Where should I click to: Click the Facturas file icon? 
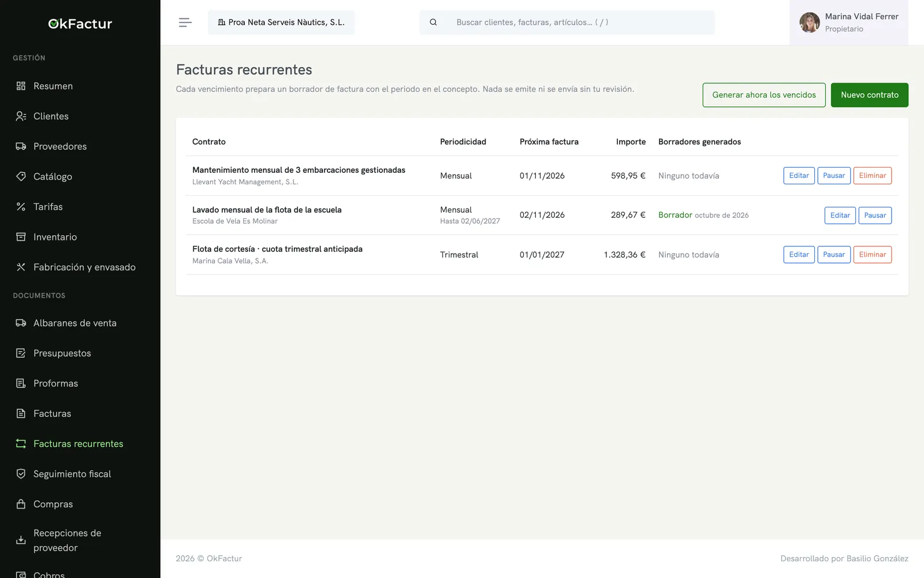(21, 413)
